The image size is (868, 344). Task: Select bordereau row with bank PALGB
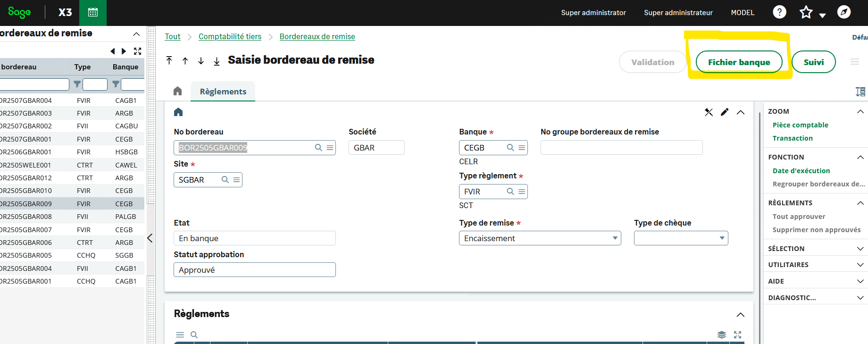71,217
